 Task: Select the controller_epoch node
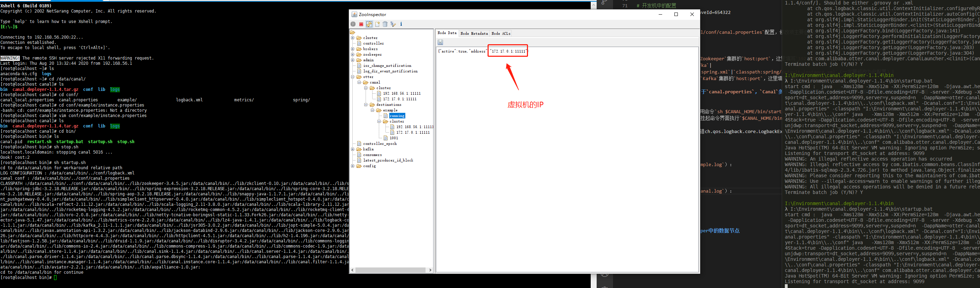(x=380, y=143)
